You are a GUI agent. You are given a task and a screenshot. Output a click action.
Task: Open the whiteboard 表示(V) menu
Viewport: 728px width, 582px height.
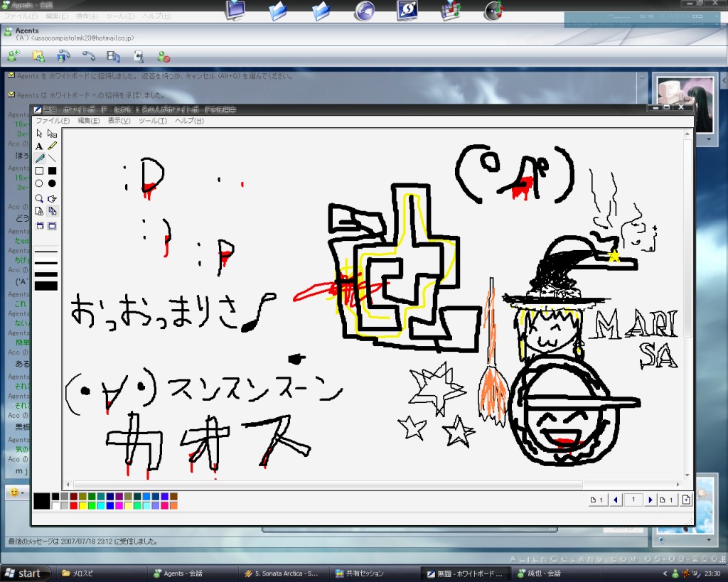pos(119,121)
